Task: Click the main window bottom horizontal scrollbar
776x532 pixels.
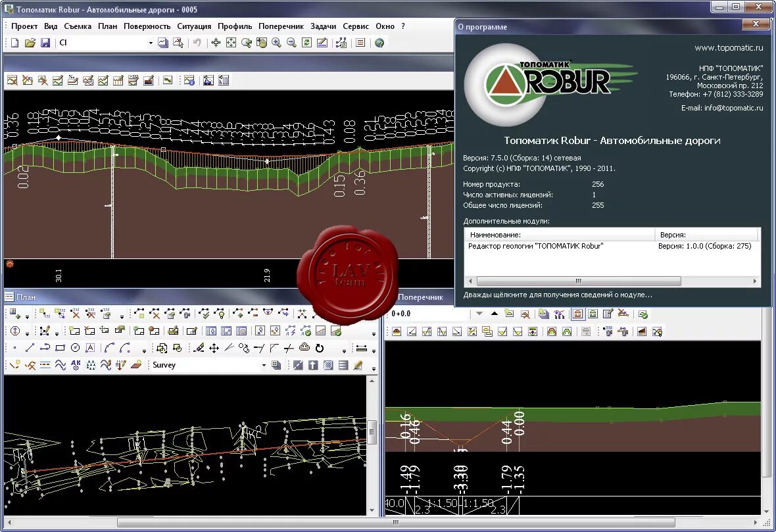Action: pos(396,522)
